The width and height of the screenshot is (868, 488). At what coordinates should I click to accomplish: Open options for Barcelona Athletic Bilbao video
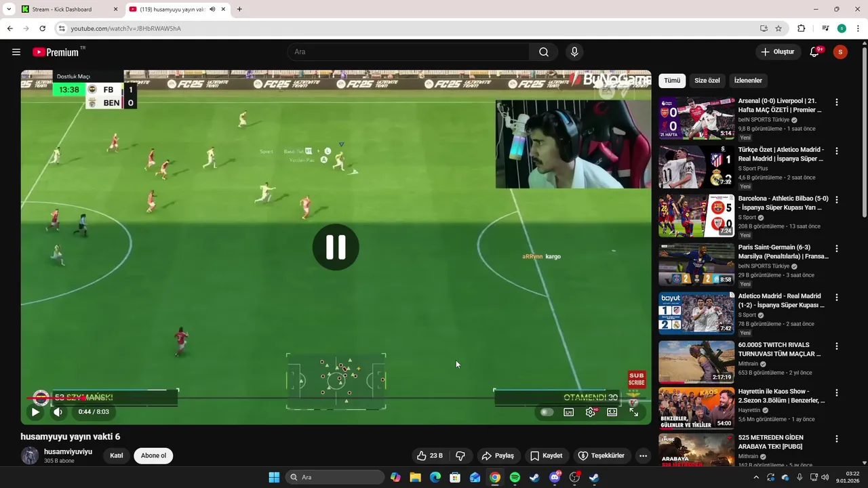click(836, 200)
